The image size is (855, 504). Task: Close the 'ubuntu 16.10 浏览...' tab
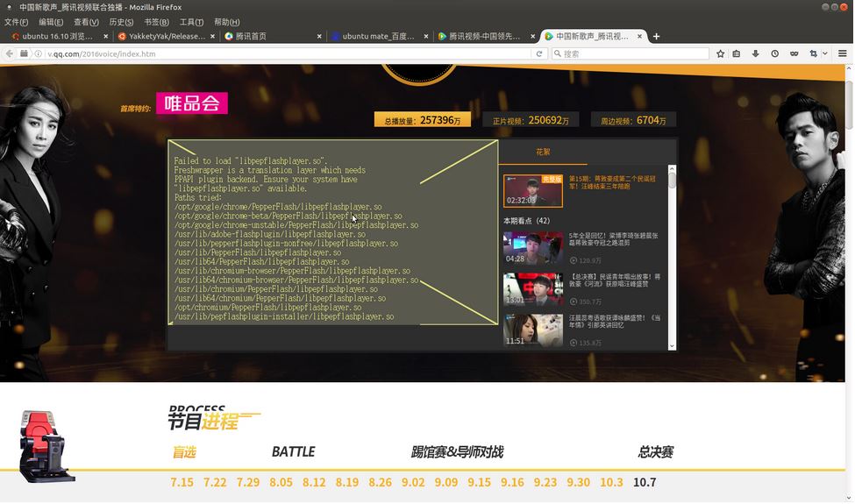point(105,37)
